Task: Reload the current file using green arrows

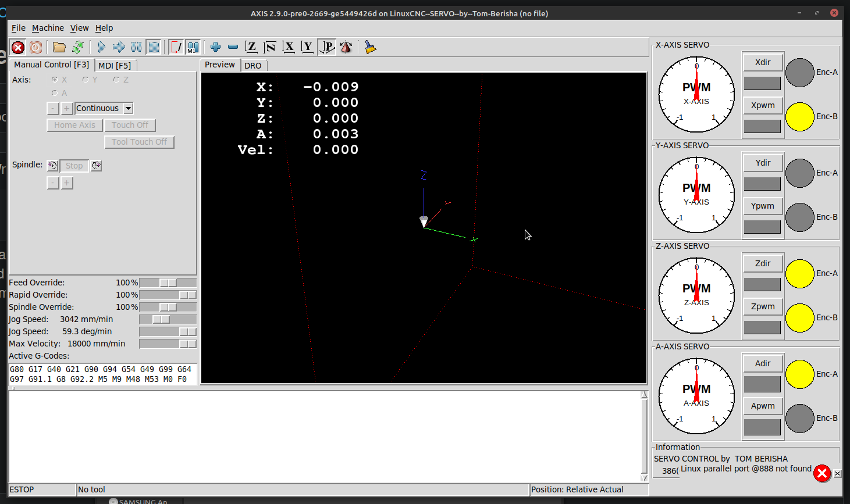Action: tap(77, 48)
